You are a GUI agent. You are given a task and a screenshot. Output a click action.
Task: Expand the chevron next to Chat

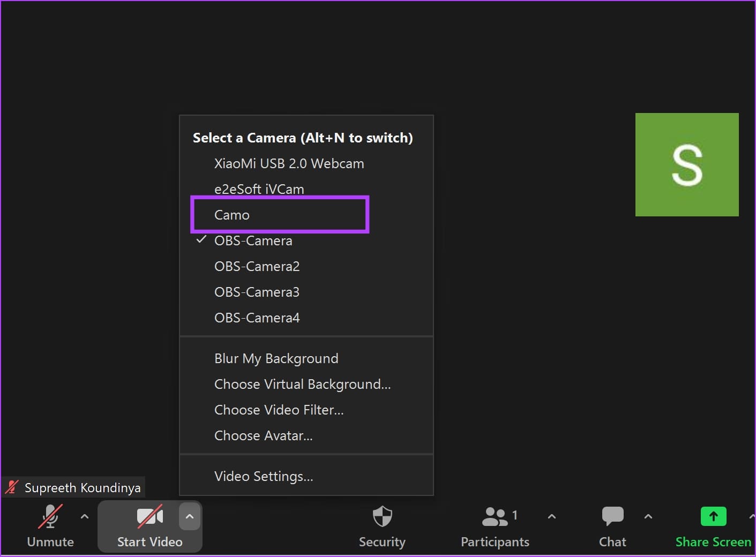(648, 516)
